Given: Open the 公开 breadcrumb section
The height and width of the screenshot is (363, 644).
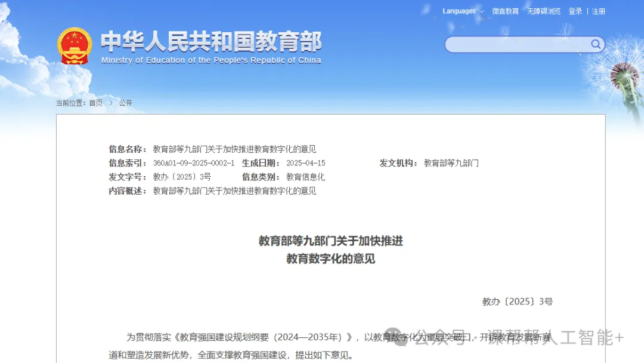Looking at the screenshot, I should (125, 103).
